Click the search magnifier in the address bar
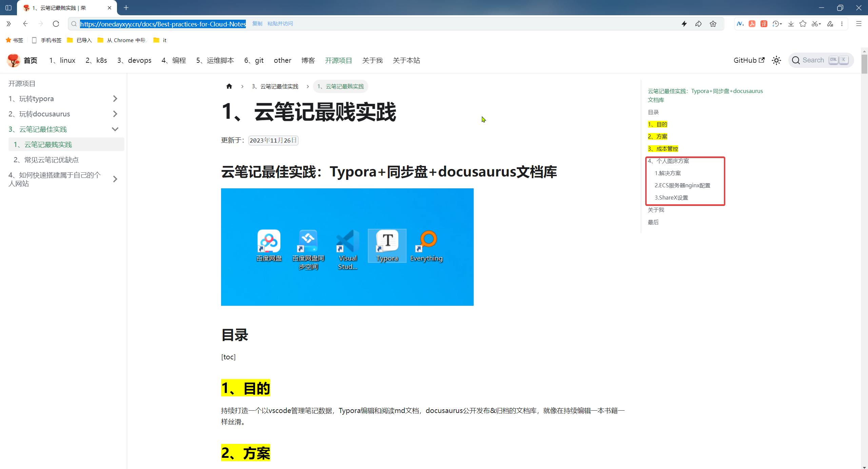 pos(74,24)
